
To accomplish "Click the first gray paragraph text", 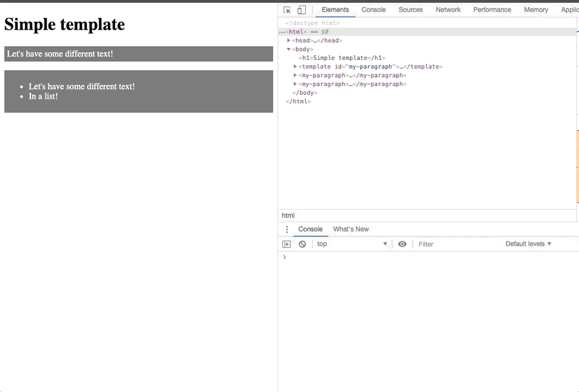I will pyautogui.click(x=60, y=54).
